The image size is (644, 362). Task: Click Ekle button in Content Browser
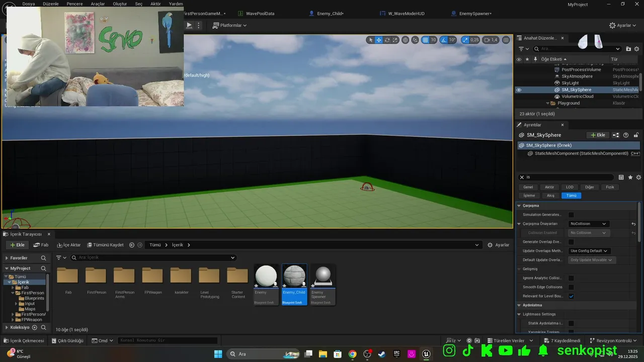click(x=17, y=245)
